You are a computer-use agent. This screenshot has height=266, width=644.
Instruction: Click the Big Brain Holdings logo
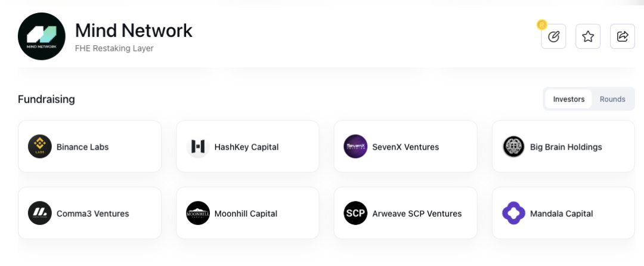tap(514, 147)
